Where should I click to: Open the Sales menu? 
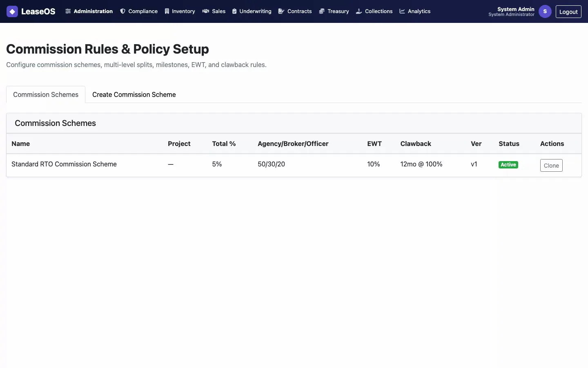(x=214, y=11)
